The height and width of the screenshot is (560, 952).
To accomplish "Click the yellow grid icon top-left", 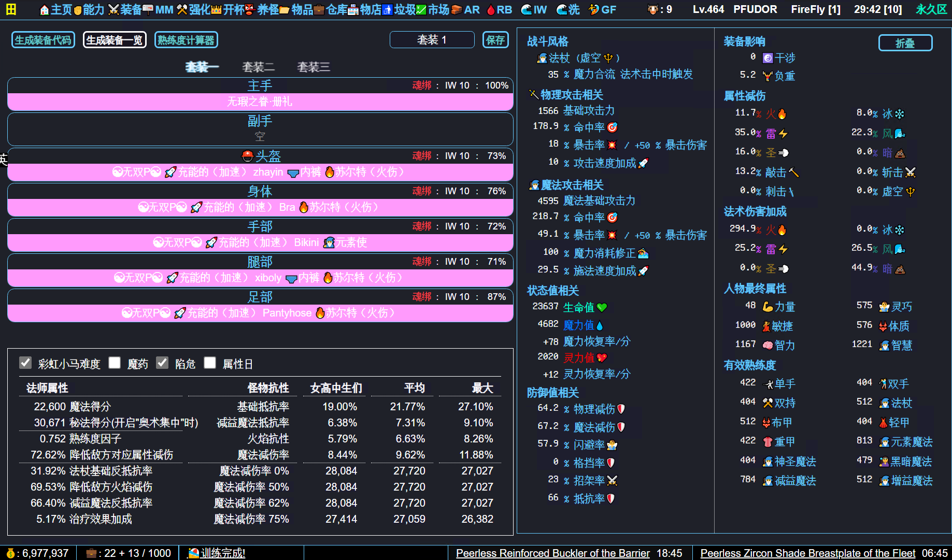I will tap(11, 9).
